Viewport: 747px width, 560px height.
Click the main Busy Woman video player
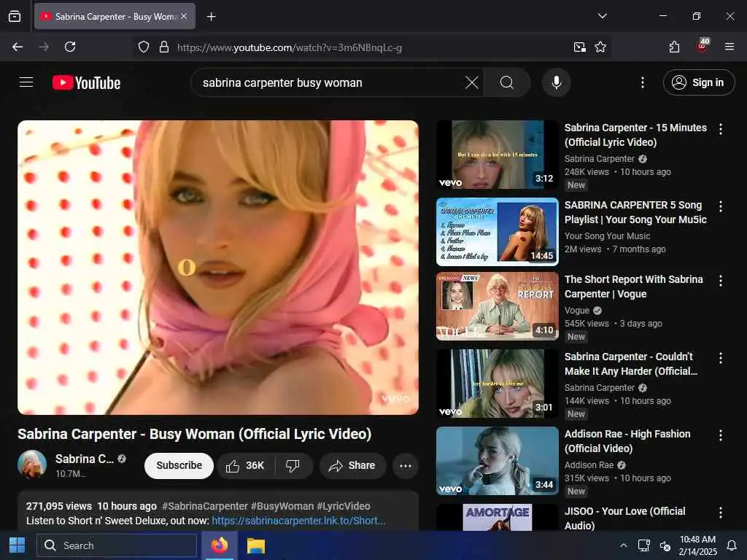tap(218, 267)
